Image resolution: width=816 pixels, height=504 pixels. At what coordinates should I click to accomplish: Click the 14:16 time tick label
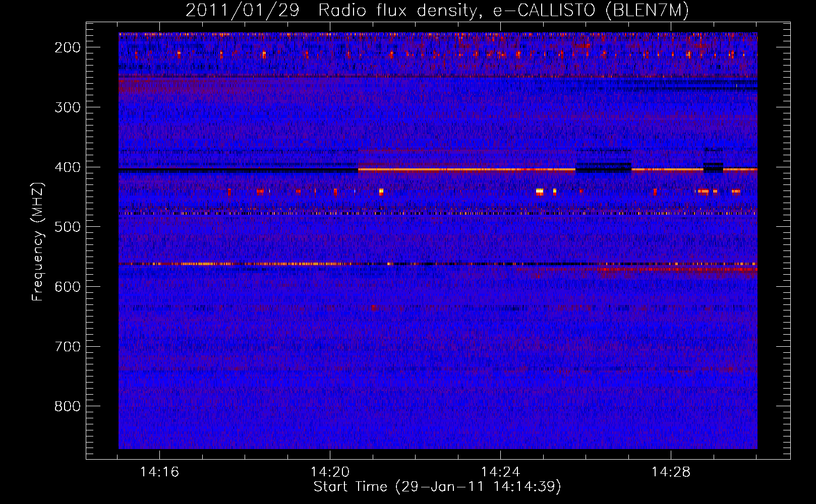click(160, 472)
